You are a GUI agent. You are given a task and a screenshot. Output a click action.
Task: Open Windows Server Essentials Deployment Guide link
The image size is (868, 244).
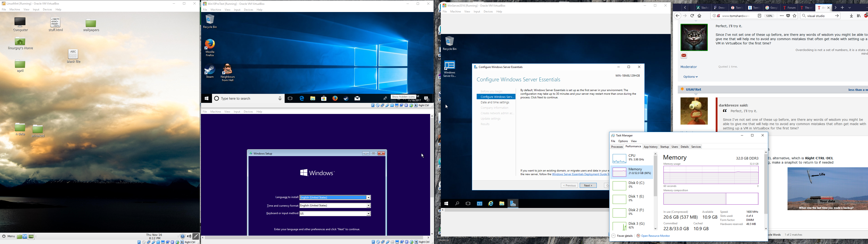coord(581,174)
